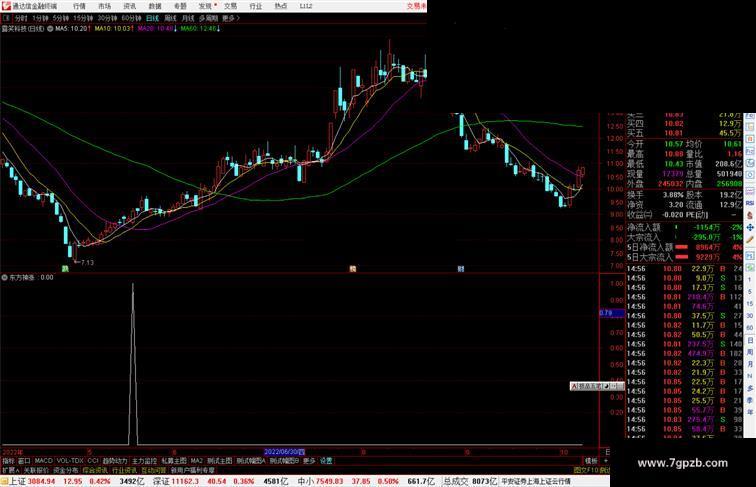Image resolution: width=756 pixels, height=487 pixels.
Task: Click the 通达信 app logo icon
Action: tap(6, 6)
